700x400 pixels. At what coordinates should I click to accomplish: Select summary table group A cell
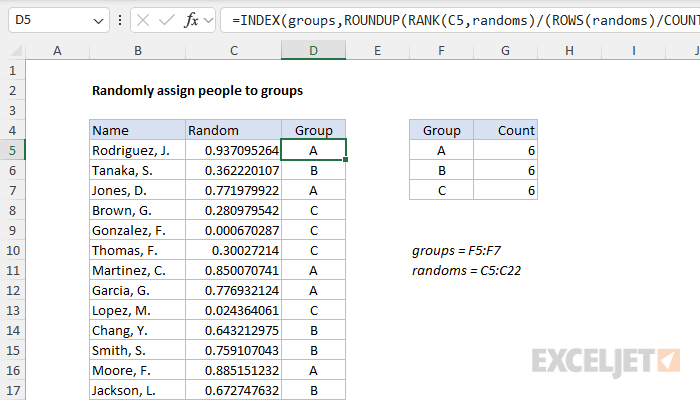(x=441, y=150)
